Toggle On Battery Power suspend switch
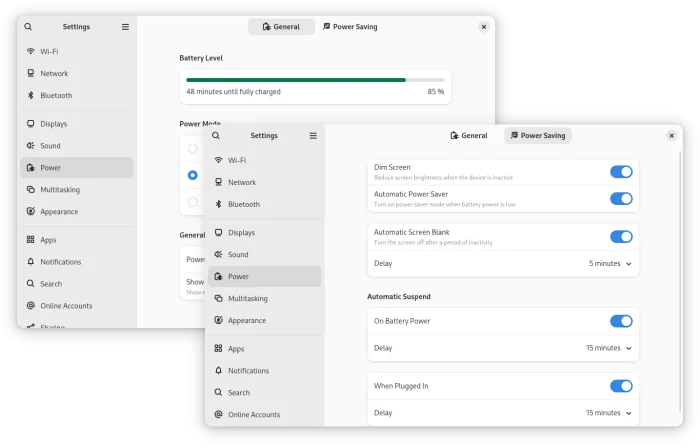 point(621,321)
